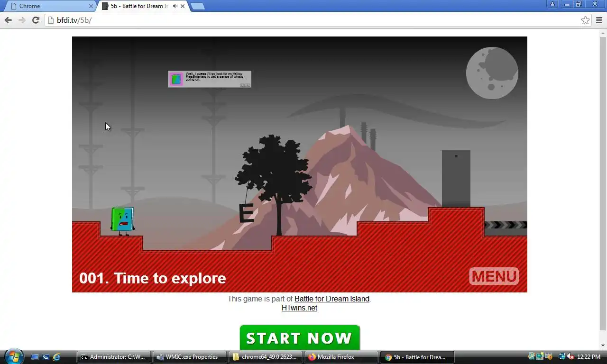Viewport: 607px width, 364px height.
Task: Click the taskbar clock showing 12:22 PM
Action: click(589, 357)
